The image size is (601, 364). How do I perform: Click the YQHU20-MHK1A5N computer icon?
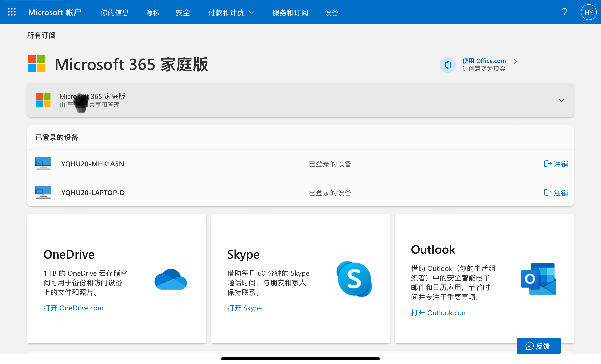coord(43,164)
